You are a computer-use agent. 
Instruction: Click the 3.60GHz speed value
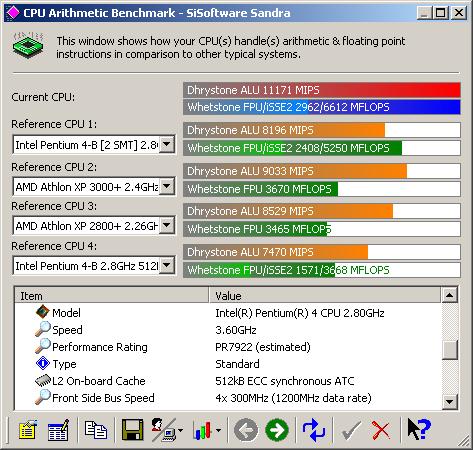(236, 330)
